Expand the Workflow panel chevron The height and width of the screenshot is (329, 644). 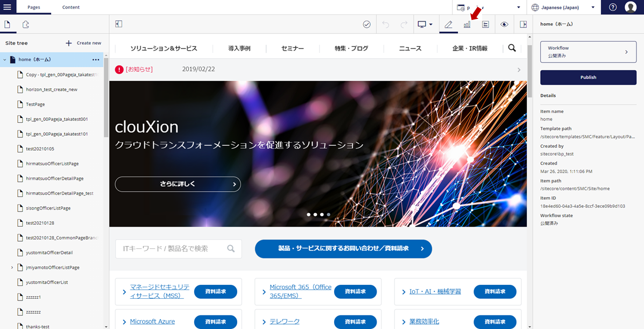(626, 52)
